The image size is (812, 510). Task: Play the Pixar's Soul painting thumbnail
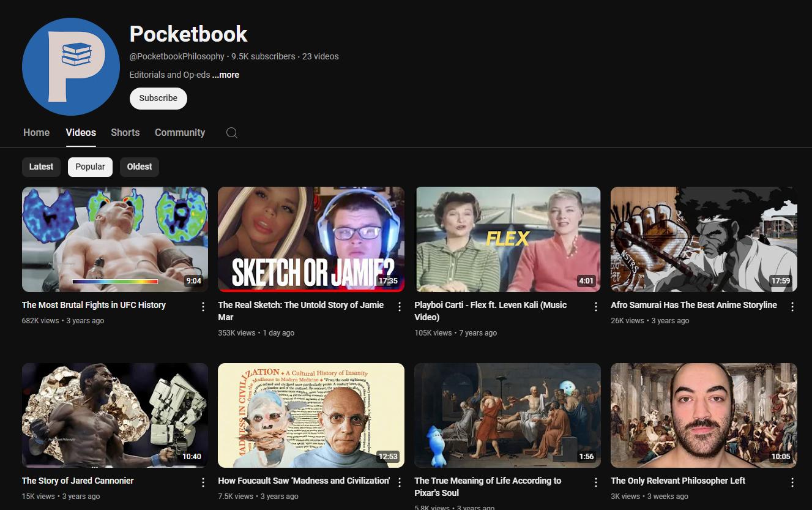[x=507, y=415]
